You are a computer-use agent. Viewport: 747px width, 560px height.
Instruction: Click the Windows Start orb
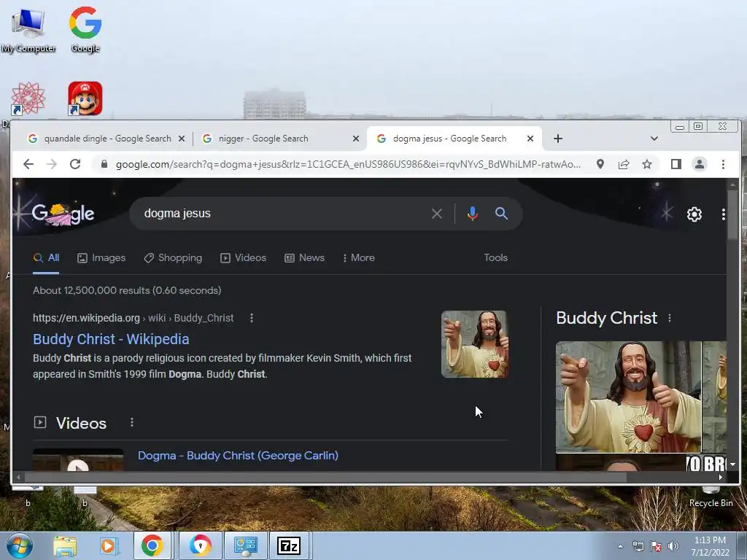point(20,545)
